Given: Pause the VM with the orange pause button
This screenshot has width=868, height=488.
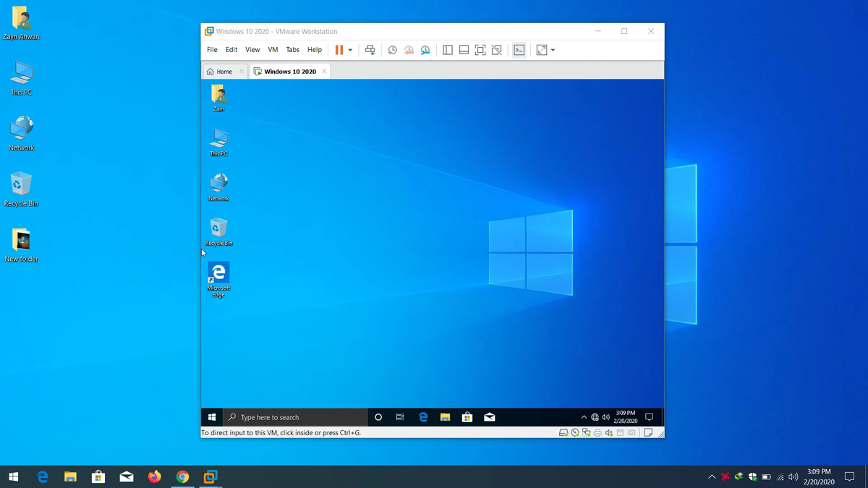Looking at the screenshot, I should 339,50.
